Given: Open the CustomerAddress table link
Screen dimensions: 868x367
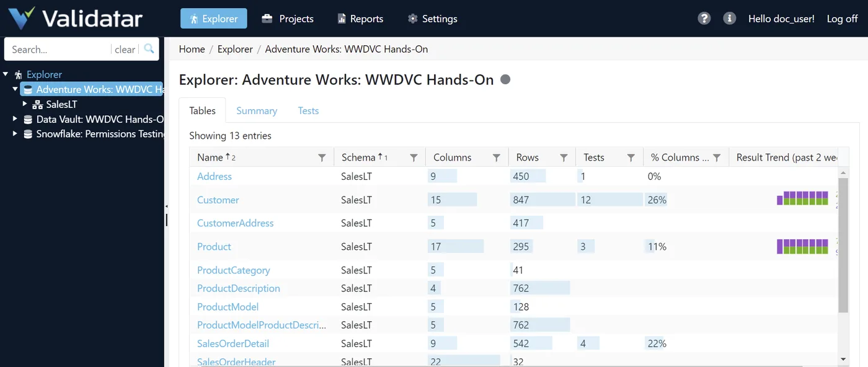Looking at the screenshot, I should click(x=235, y=223).
